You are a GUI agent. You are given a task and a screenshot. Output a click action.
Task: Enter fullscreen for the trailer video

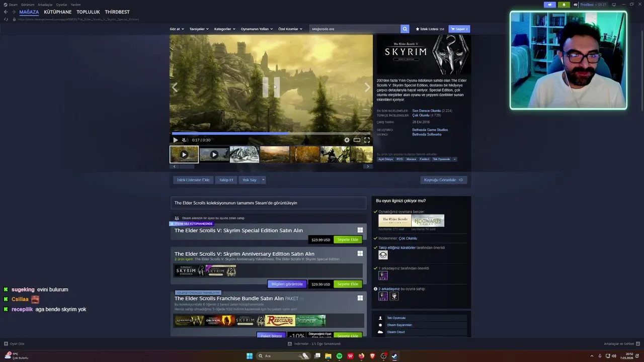tap(367, 140)
